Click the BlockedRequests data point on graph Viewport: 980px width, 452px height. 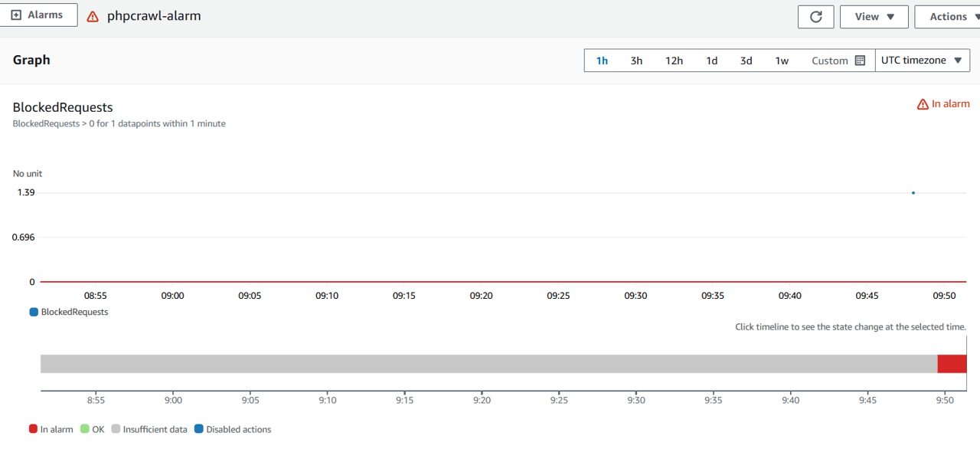(x=913, y=193)
